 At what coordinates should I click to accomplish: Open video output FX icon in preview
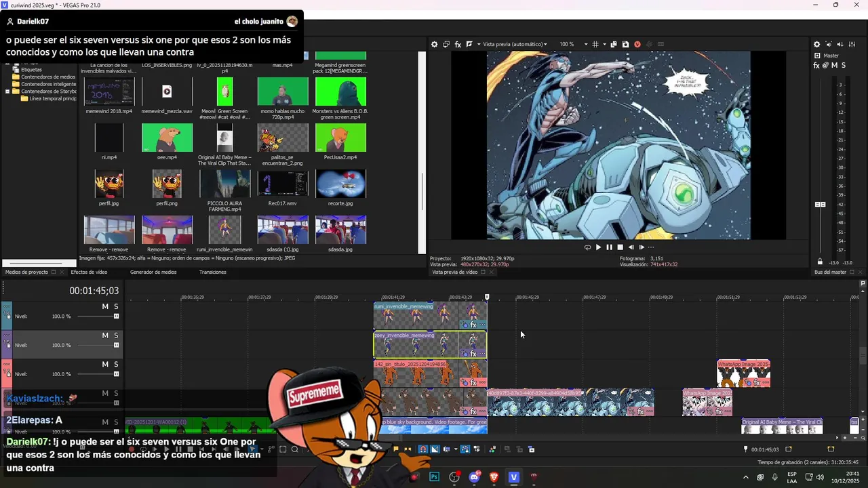tap(458, 44)
